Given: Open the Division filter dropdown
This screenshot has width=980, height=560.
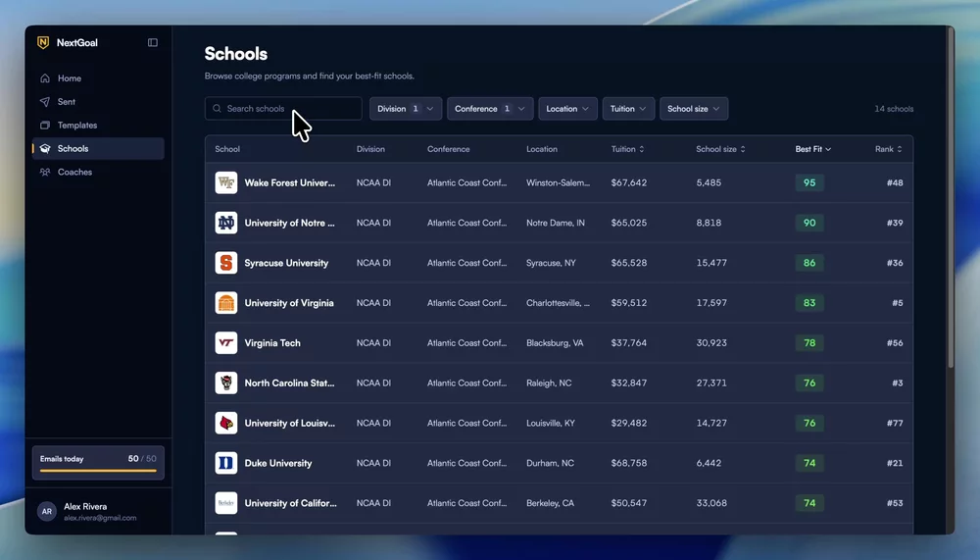Looking at the screenshot, I should point(406,108).
